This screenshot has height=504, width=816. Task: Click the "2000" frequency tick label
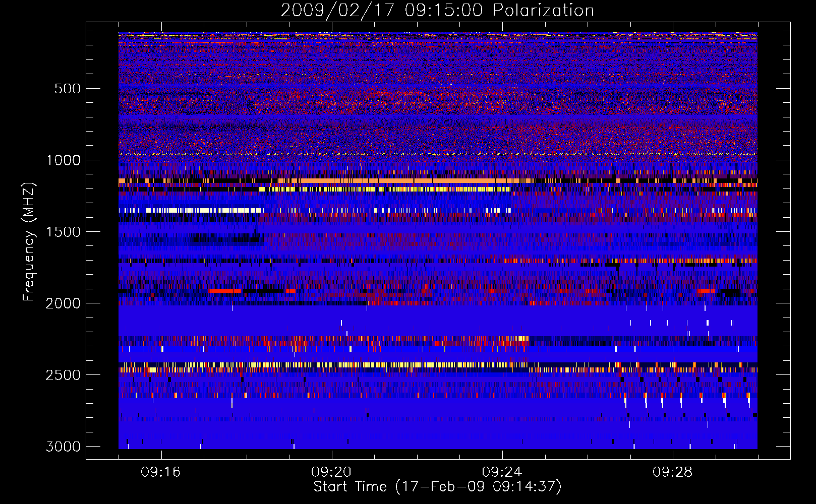(x=63, y=303)
